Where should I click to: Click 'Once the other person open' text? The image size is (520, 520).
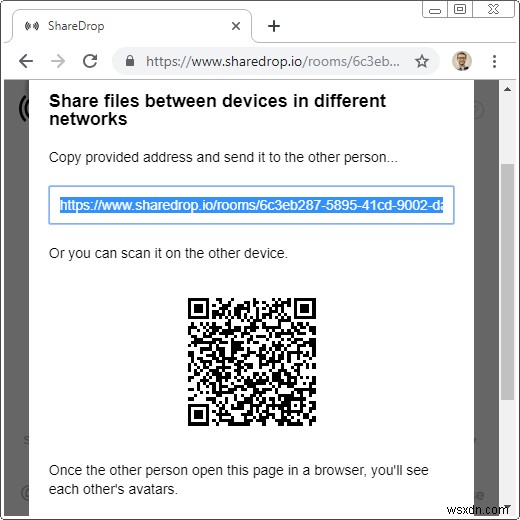[x=239, y=480]
